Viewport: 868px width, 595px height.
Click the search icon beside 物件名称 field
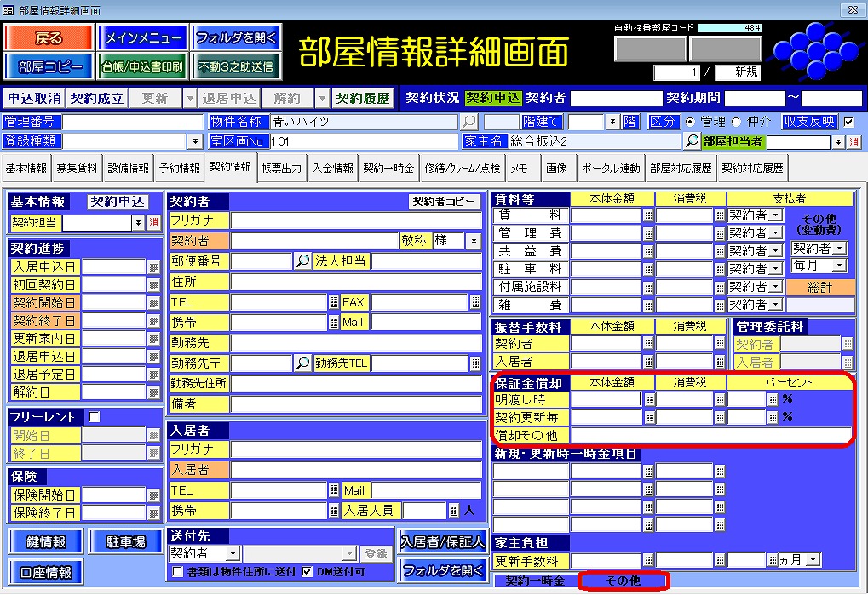pyautogui.click(x=469, y=122)
